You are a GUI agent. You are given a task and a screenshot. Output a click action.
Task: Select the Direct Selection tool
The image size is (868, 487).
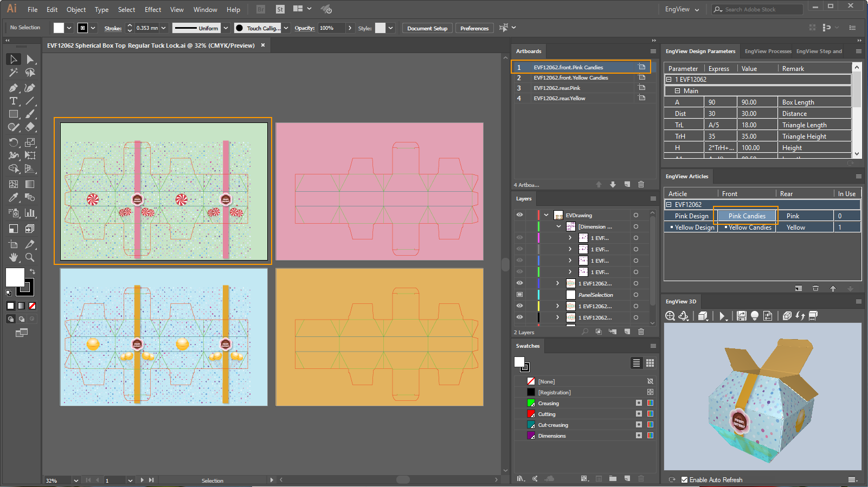point(30,59)
